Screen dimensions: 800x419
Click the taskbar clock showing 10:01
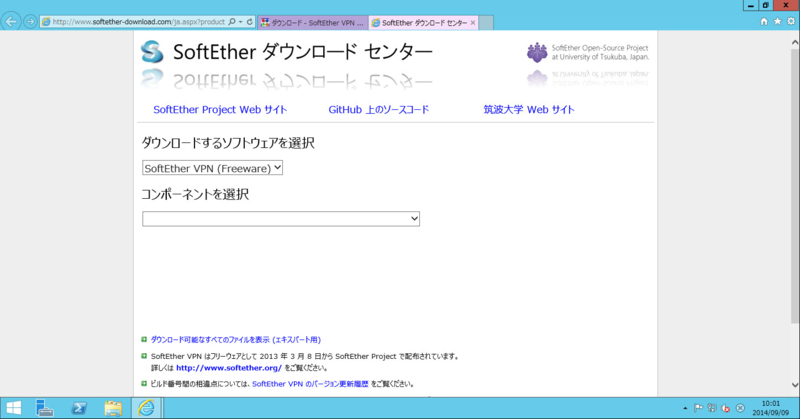(x=771, y=408)
